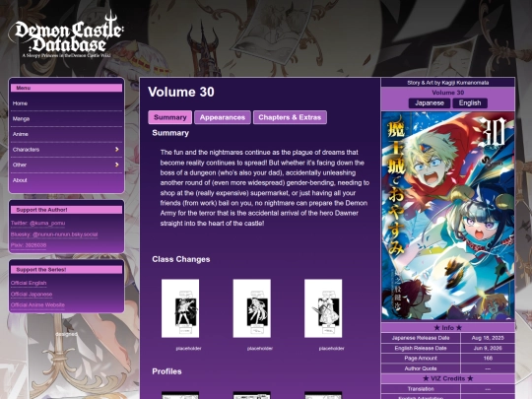Open the Bluesky author profile link

[x=54, y=234]
